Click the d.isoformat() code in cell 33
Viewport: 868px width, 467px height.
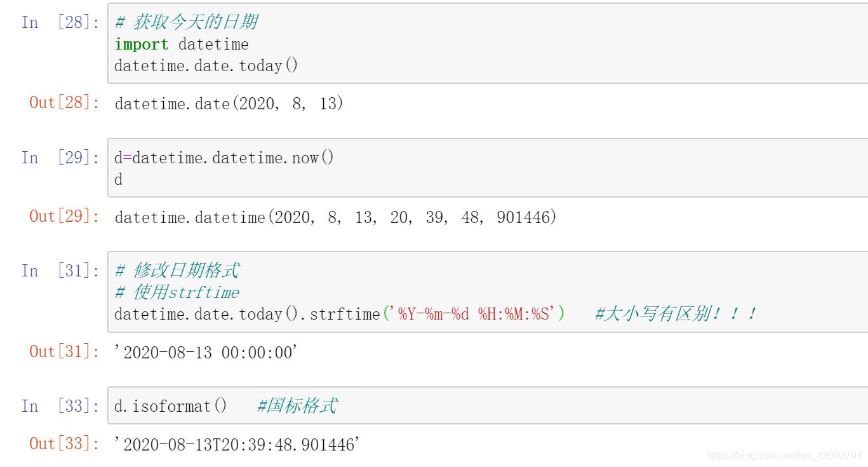(170, 406)
